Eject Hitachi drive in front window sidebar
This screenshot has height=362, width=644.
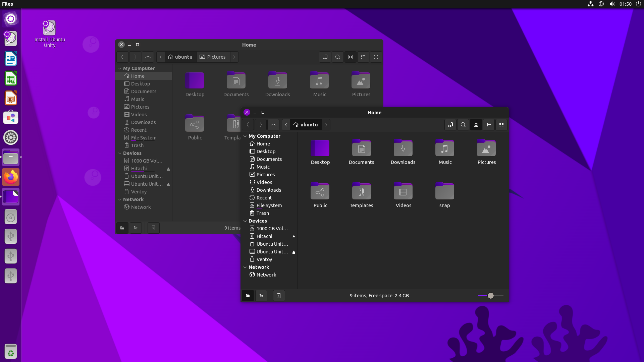click(294, 237)
